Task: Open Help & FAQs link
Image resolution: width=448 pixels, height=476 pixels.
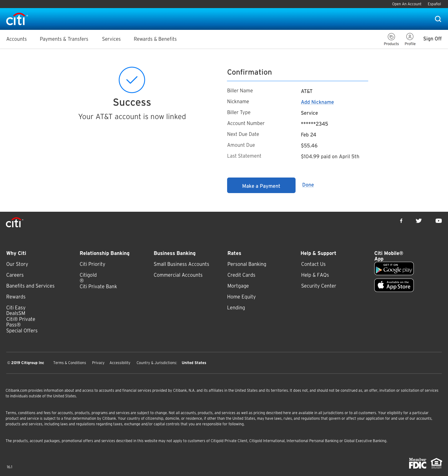Action: [x=315, y=275]
